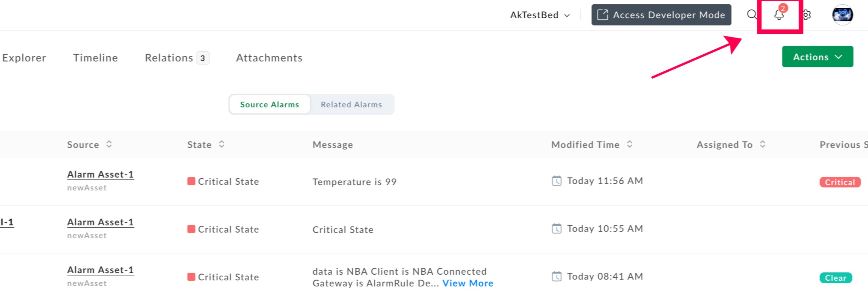Sort by Assigned To column arrows
The width and height of the screenshot is (868, 302).
coord(763,144)
